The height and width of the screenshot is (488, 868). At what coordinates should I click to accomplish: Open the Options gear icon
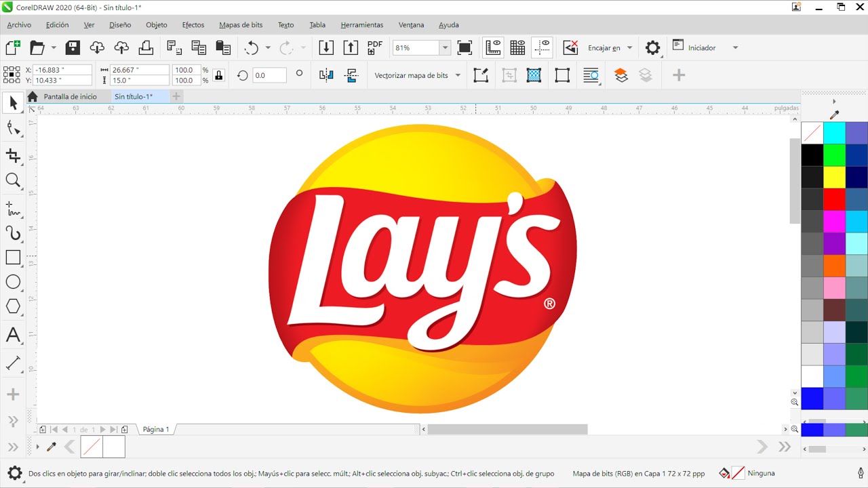(652, 47)
